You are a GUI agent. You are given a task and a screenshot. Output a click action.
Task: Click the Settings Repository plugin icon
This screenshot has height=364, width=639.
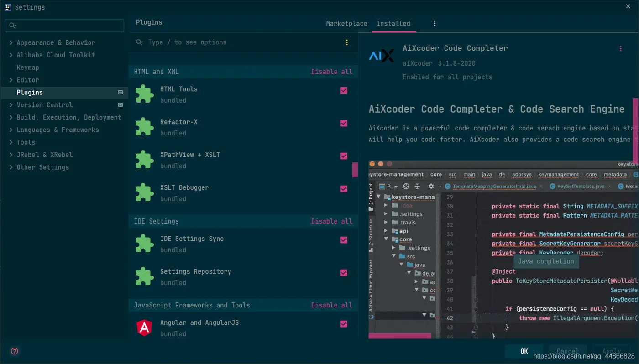point(144,277)
